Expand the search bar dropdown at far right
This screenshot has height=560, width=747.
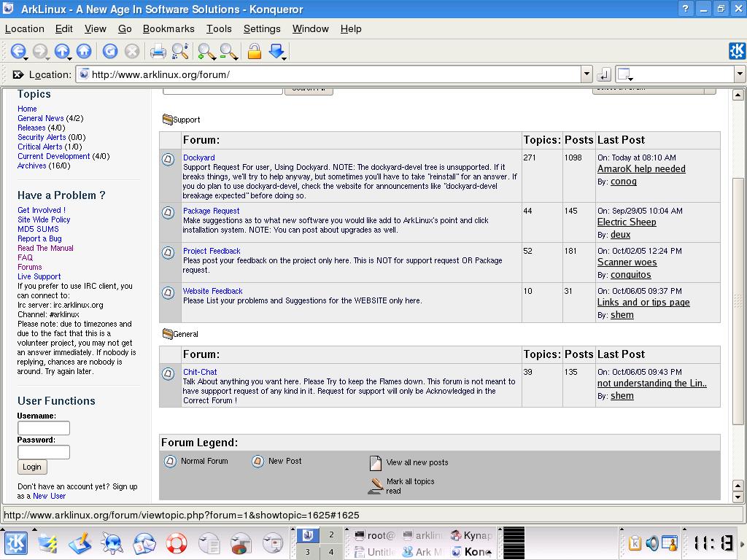click(740, 74)
